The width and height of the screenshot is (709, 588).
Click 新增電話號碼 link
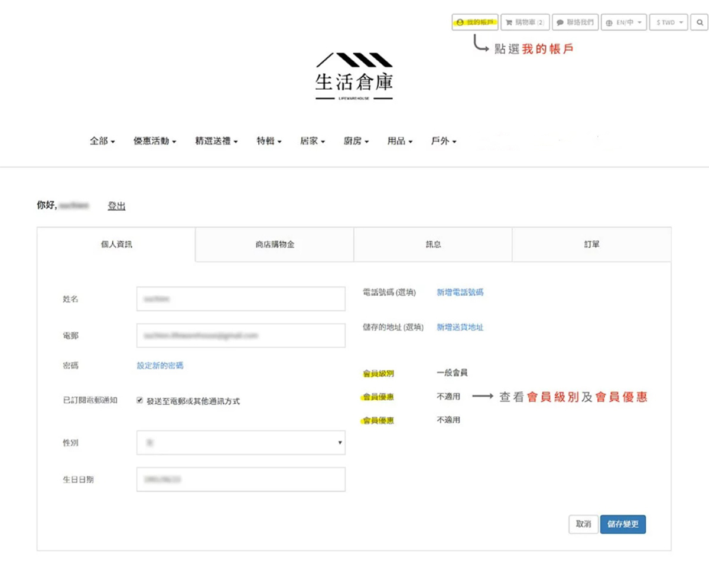click(x=460, y=292)
